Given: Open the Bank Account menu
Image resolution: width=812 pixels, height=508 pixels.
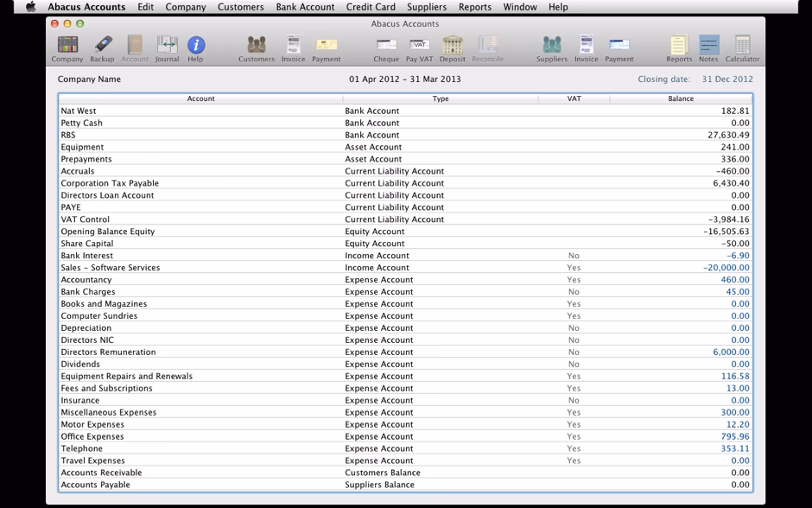Looking at the screenshot, I should (x=305, y=7).
